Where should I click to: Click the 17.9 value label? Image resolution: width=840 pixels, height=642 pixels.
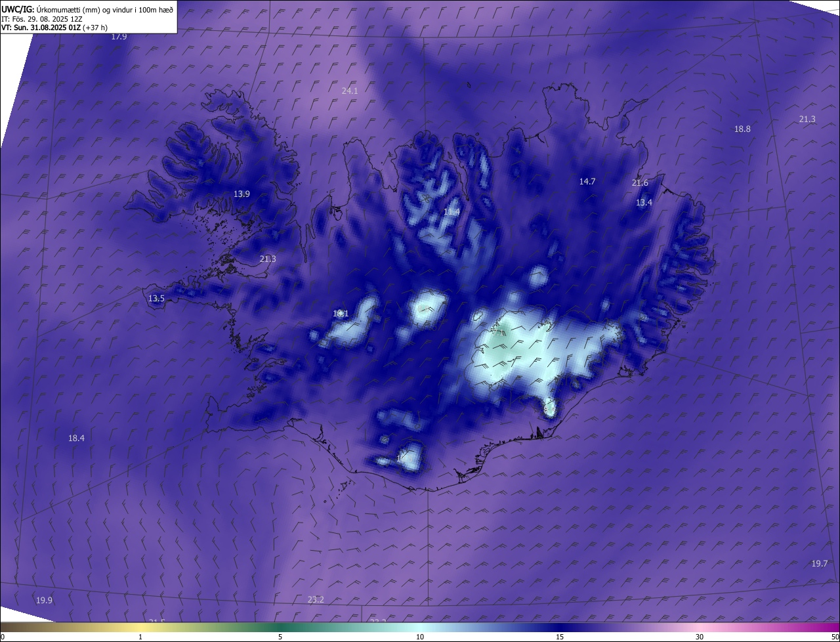tap(119, 37)
